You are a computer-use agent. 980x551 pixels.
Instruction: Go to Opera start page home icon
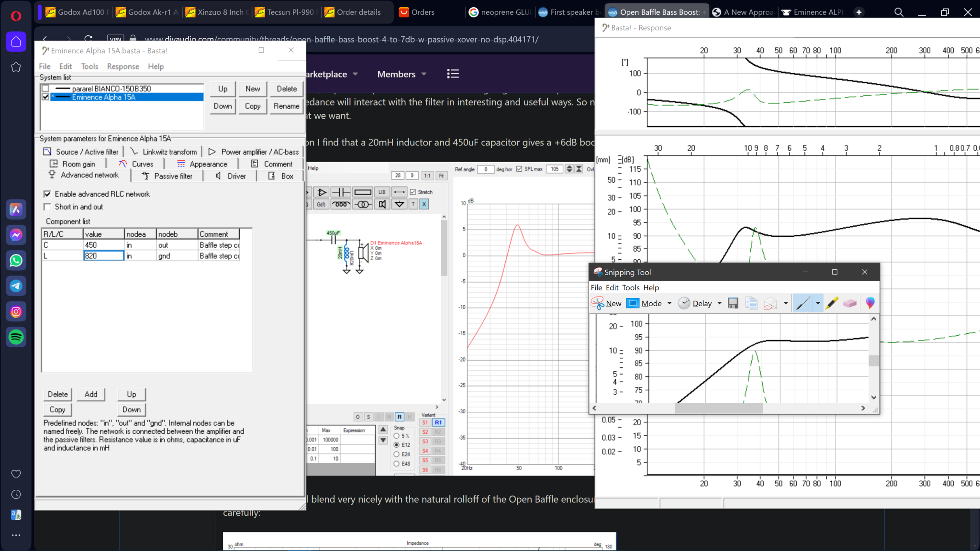click(x=16, y=42)
